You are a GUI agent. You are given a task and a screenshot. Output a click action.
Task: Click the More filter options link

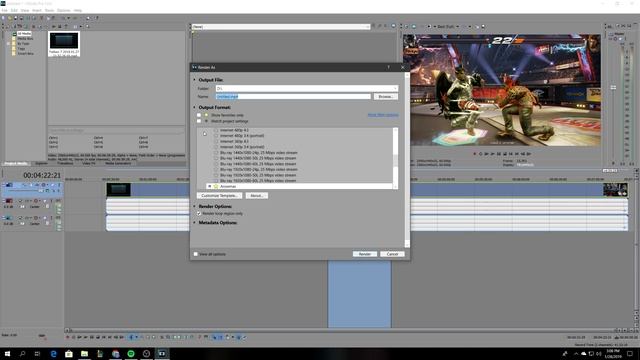coord(383,115)
